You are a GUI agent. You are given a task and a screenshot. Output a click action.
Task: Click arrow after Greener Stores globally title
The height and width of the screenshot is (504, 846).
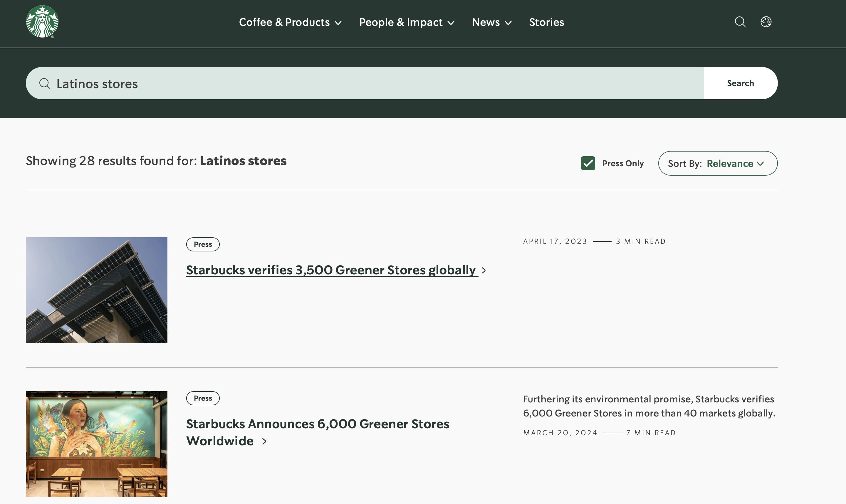coord(484,271)
